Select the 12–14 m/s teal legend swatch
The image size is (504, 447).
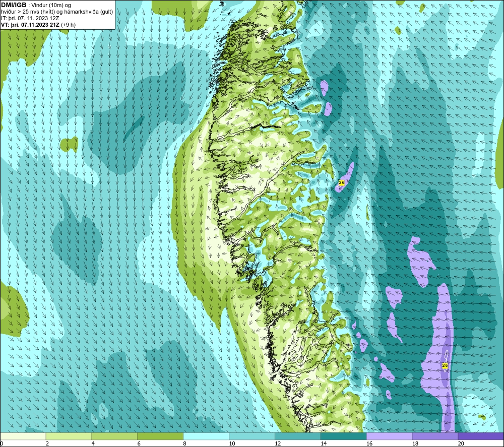click(x=298, y=436)
